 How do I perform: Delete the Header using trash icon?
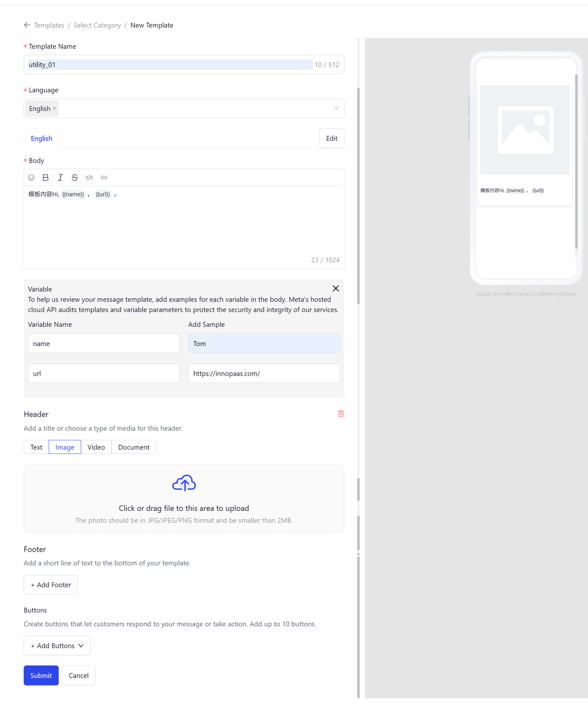pos(341,414)
